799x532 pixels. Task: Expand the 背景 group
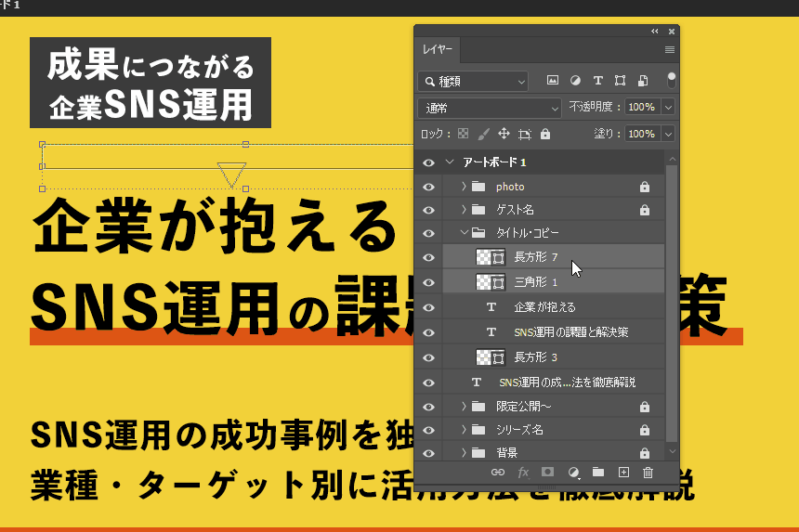464,452
